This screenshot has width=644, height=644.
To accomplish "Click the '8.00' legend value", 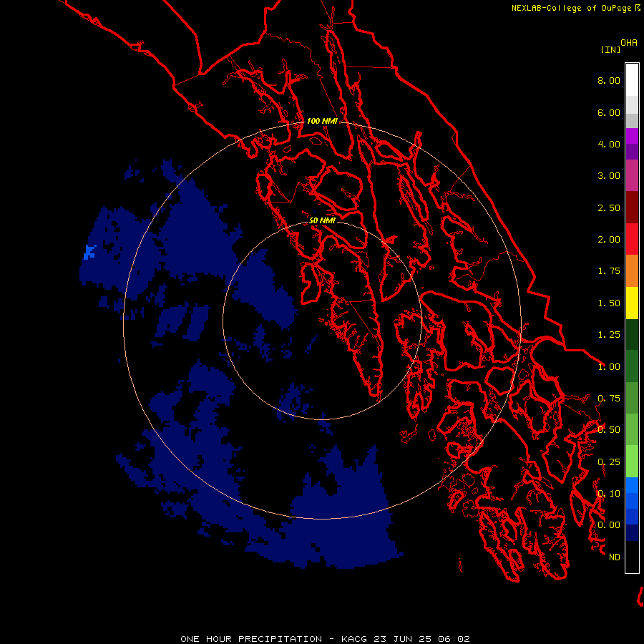I will [x=609, y=80].
